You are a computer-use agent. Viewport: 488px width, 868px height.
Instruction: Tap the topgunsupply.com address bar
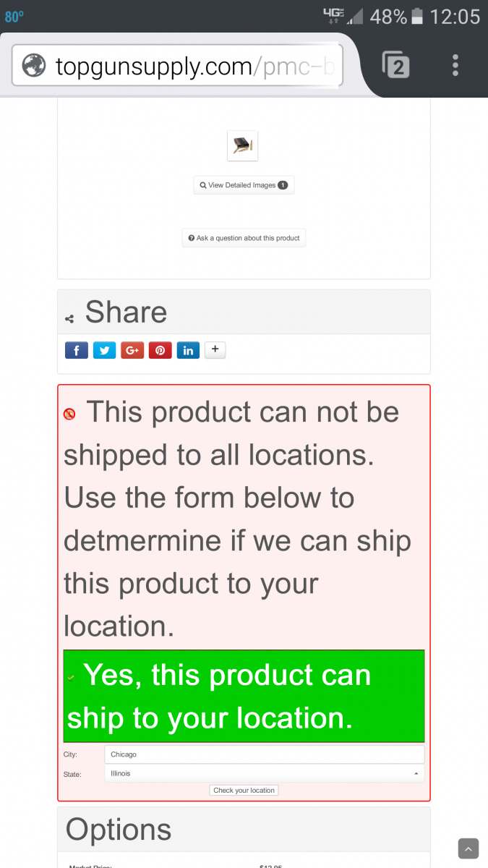tap(194, 67)
